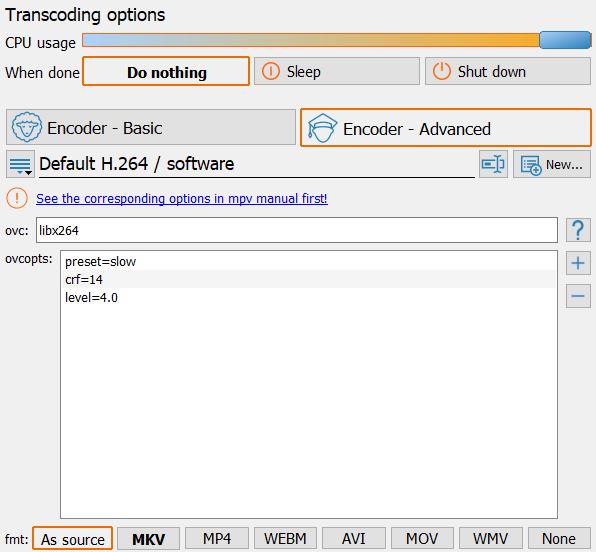Select the crf=14 option row
596x552 pixels.
[309, 279]
